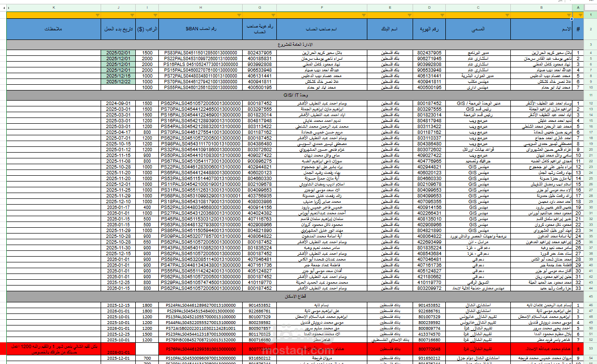Select column D by its letter header
This screenshot has height=364, width=597.
pyautogui.click(x=428, y=7)
